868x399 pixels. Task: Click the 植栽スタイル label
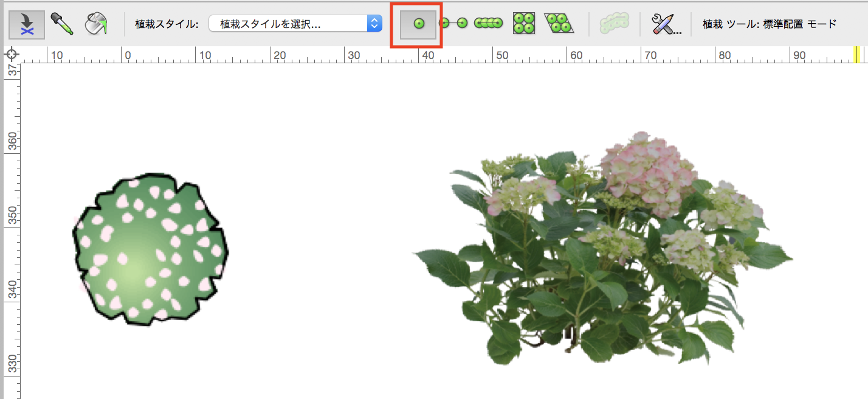167,24
